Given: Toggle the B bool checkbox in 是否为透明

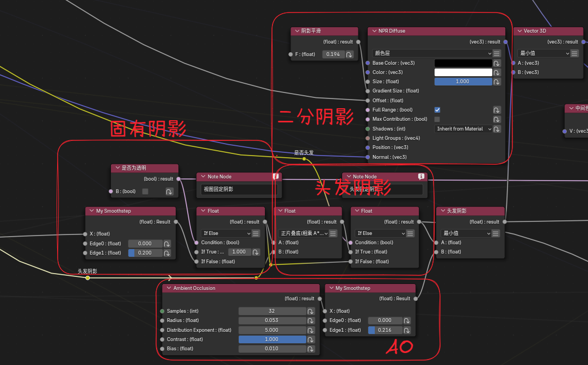Looking at the screenshot, I should pyautogui.click(x=145, y=191).
